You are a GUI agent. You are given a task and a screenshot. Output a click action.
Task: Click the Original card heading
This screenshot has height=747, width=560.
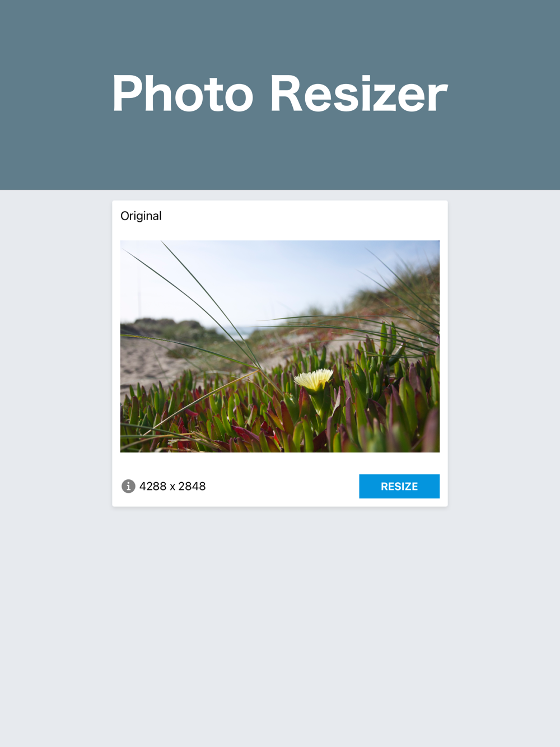coord(141,216)
